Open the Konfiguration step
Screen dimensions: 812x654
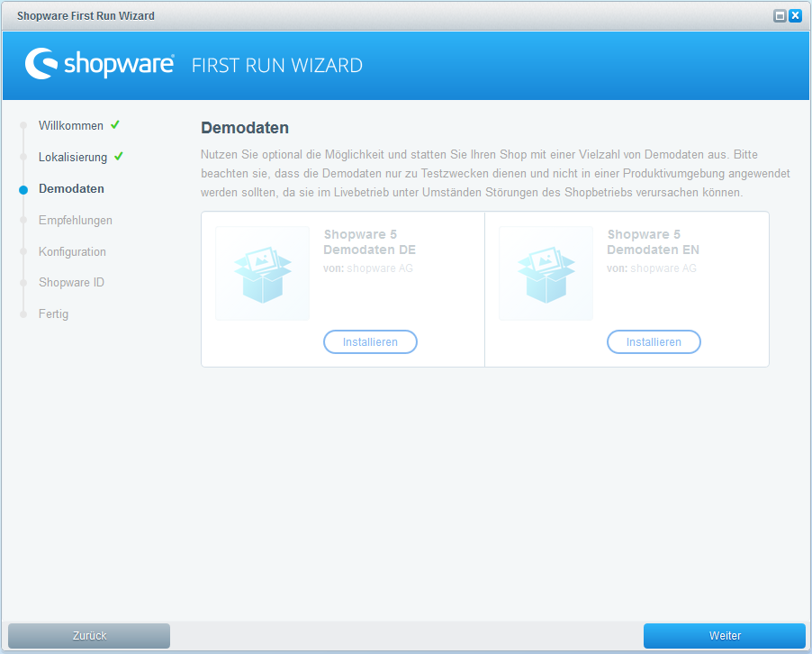tap(72, 252)
